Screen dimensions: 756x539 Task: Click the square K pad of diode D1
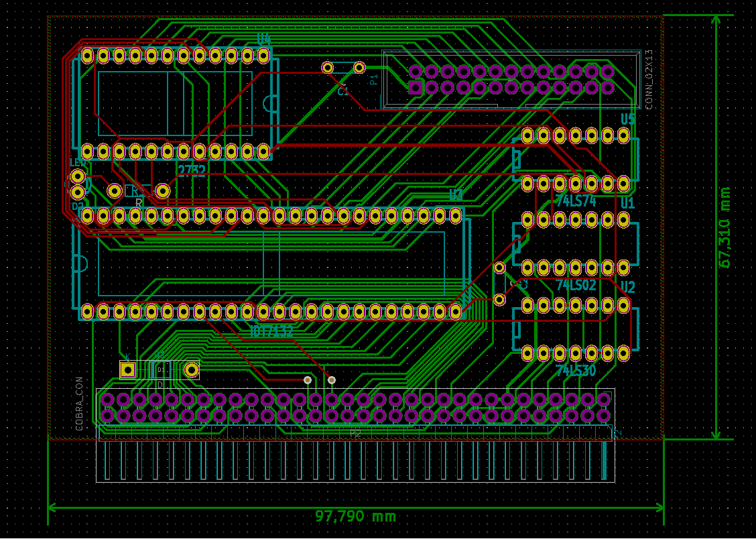(x=128, y=370)
